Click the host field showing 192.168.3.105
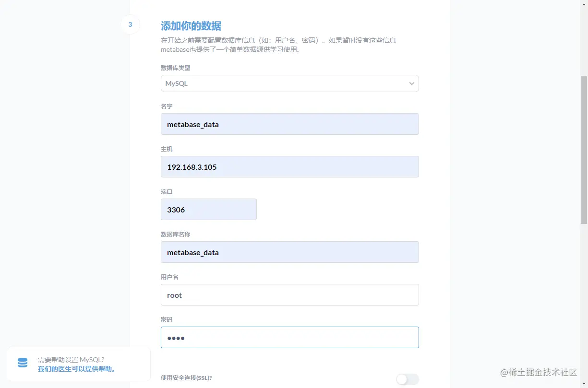Image resolution: width=588 pixels, height=388 pixels. [x=289, y=167]
